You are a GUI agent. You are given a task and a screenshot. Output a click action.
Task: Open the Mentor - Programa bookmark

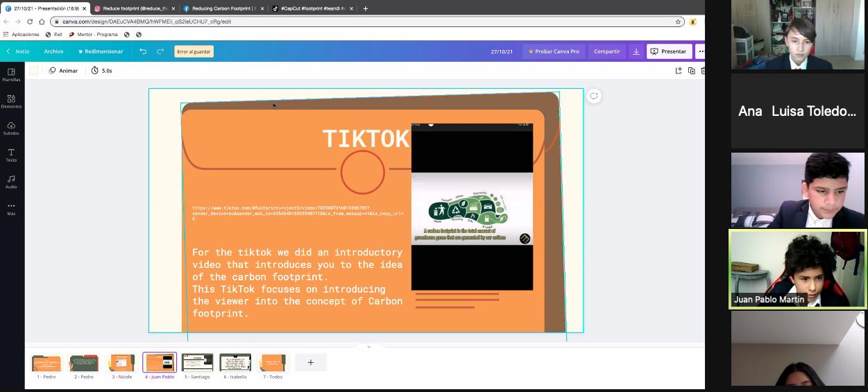coord(93,34)
